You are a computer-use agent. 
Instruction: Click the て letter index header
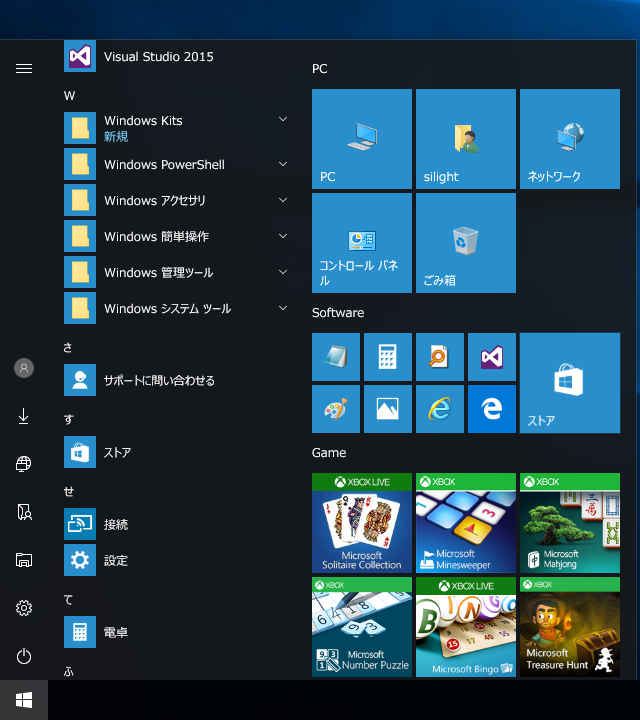[68, 600]
